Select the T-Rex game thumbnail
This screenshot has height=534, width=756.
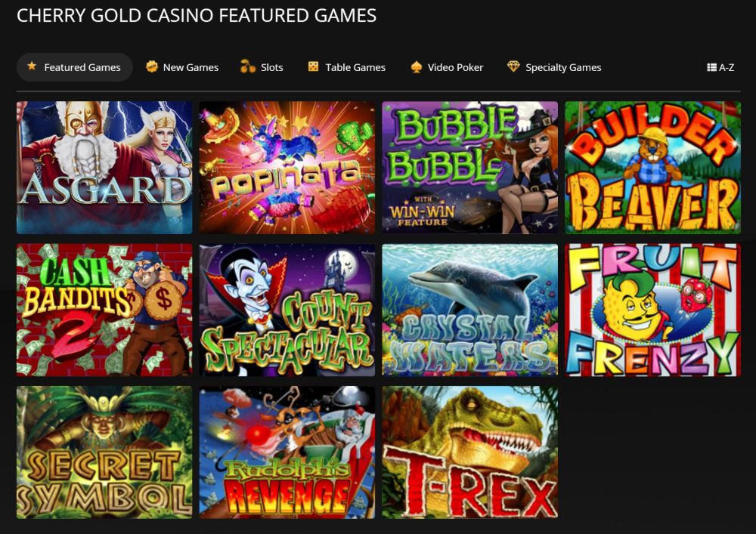tap(469, 452)
